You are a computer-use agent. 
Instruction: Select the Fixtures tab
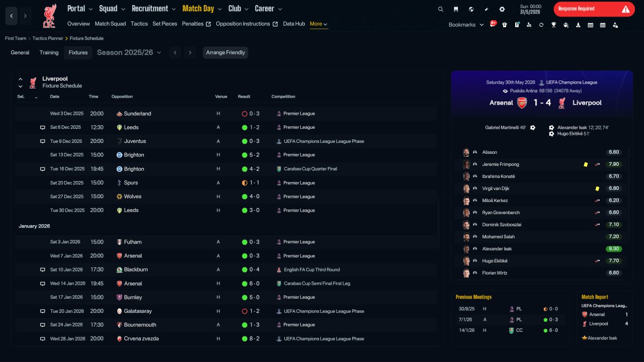(x=78, y=52)
